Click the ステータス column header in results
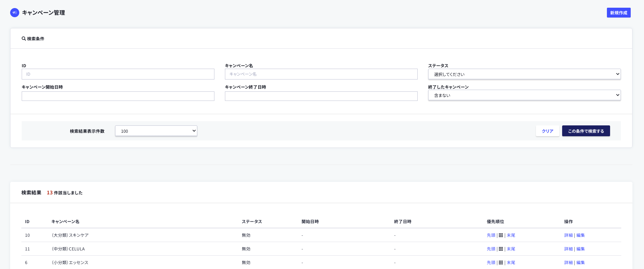Viewport: 644px width, 269px height. pos(252,222)
